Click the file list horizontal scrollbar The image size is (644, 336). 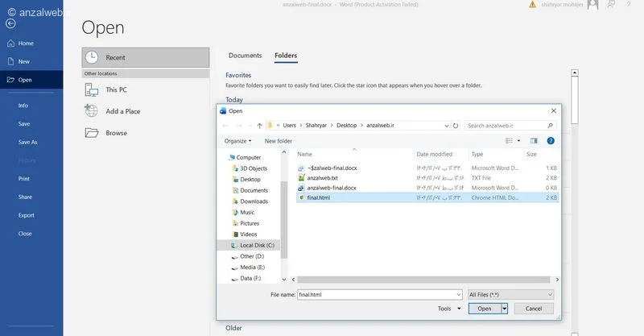tap(423, 280)
